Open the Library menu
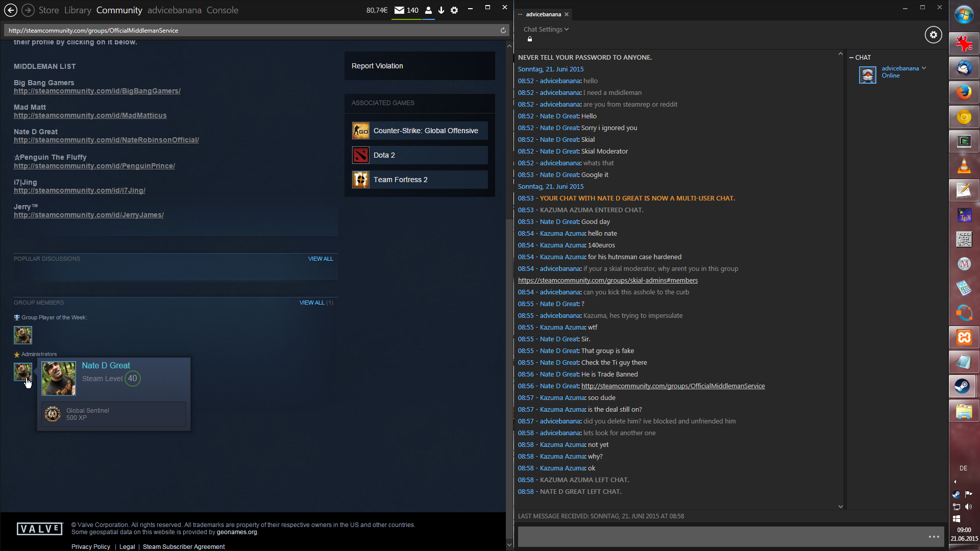 78,10
